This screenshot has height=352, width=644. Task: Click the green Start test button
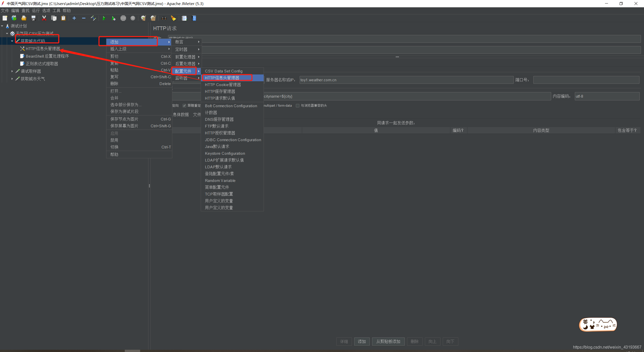pyautogui.click(x=104, y=18)
